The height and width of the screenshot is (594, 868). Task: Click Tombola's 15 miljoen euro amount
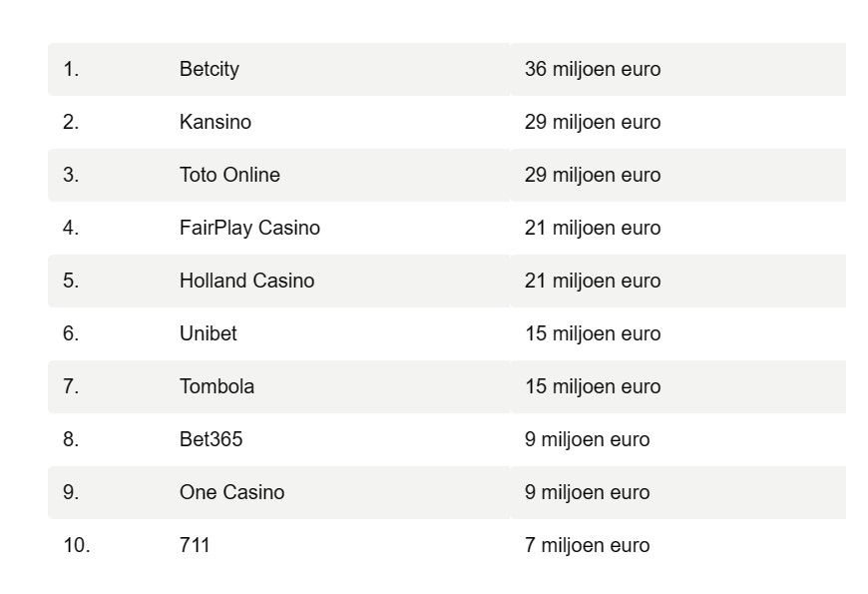point(593,386)
